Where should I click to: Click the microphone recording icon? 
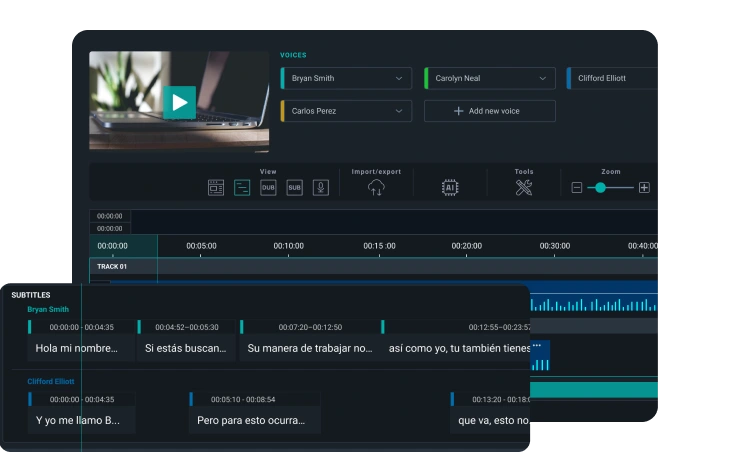click(x=321, y=187)
